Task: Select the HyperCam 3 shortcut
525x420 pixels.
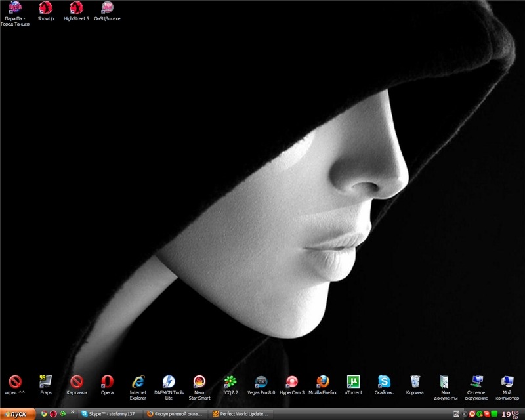Action: click(x=292, y=381)
